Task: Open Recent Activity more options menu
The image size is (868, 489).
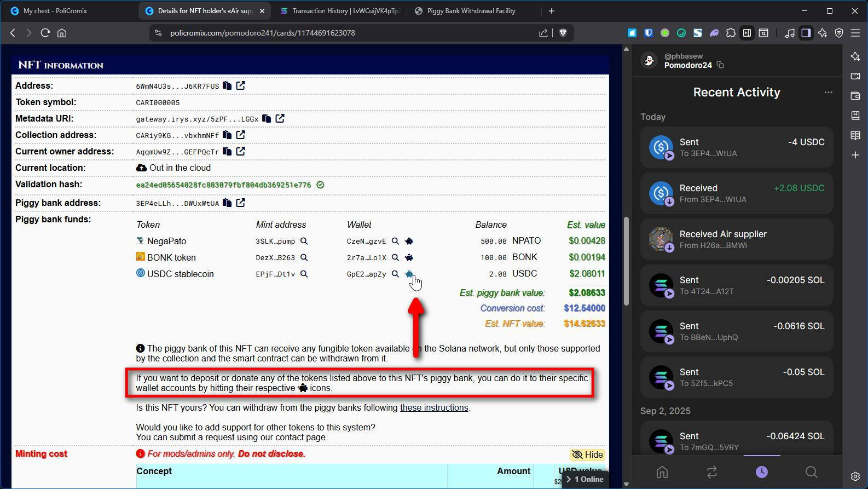Action: coord(829,93)
